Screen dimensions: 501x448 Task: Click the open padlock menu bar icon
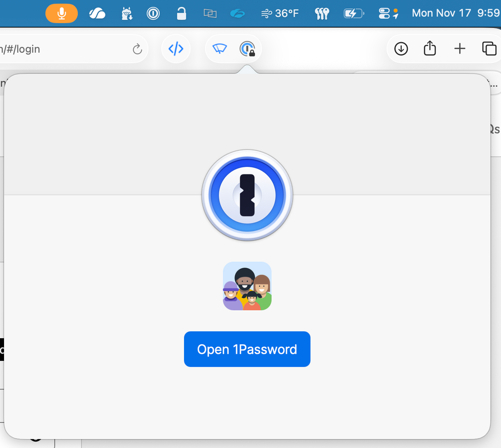point(182,14)
